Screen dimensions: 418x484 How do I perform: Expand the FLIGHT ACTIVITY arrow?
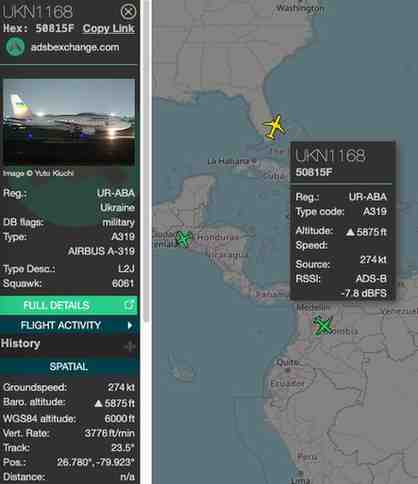click(130, 325)
